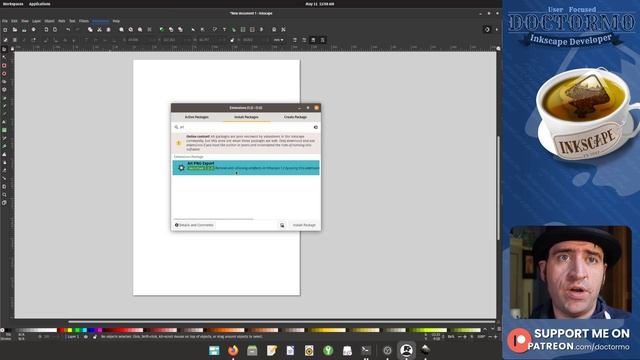Open Text and Font dialog icon

click(x=224, y=30)
